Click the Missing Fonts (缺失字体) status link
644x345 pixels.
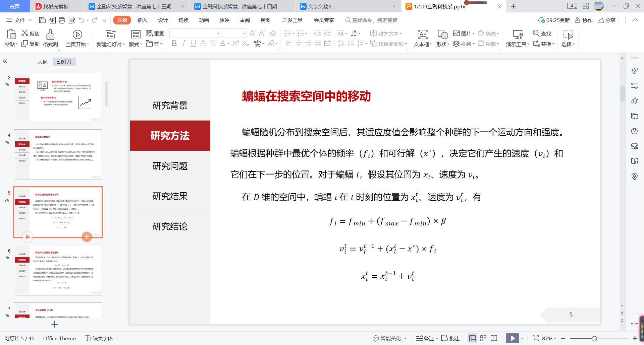click(x=99, y=338)
